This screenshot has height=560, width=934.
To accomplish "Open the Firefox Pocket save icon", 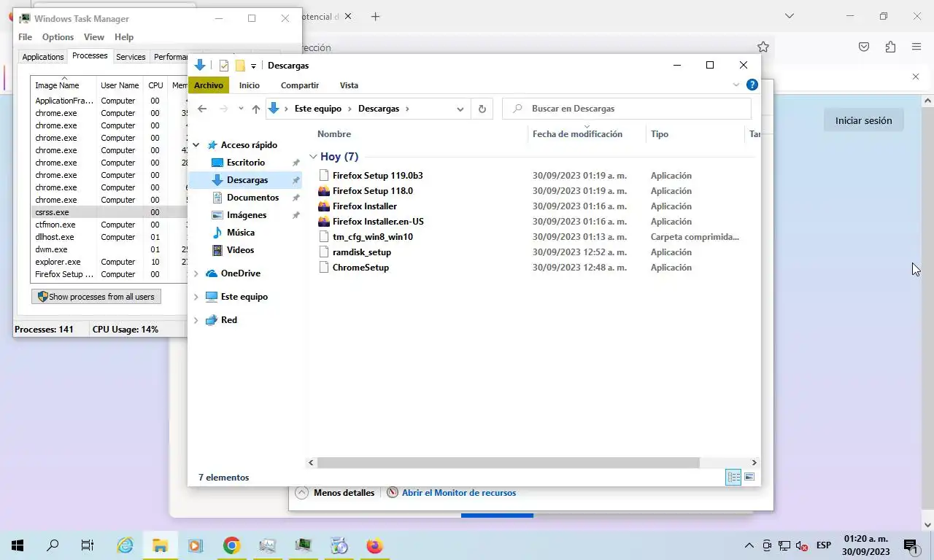I will (864, 47).
